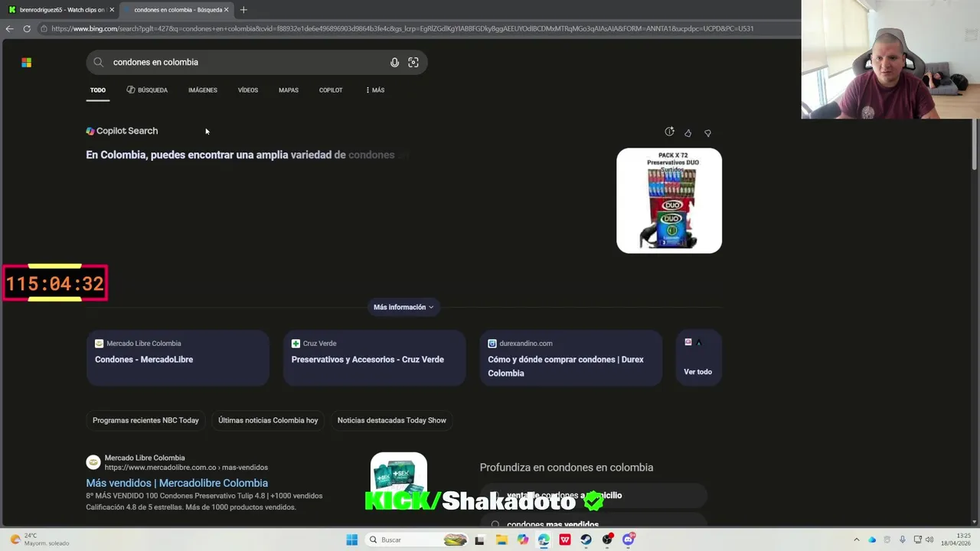Close the condones en colombia tab

[226, 10]
